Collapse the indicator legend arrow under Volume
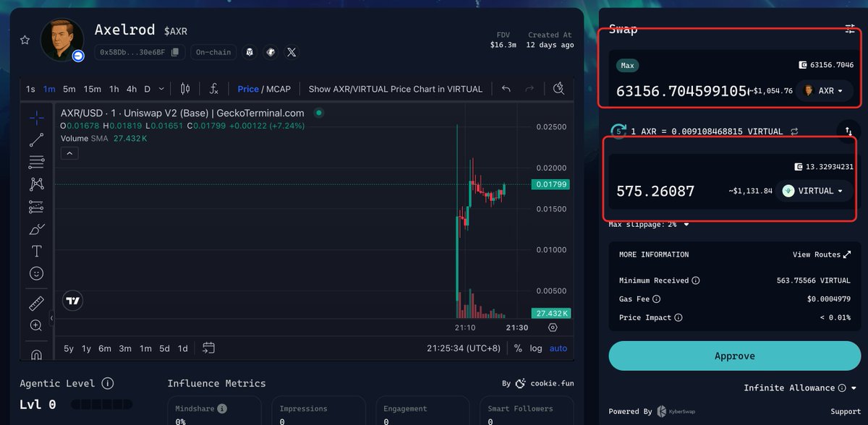The width and height of the screenshot is (868, 425). (x=70, y=153)
